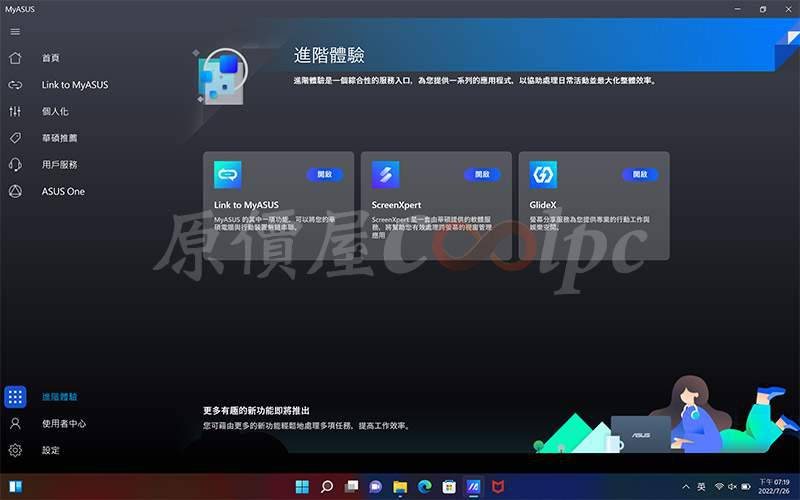Click the taskbar clock and date

[773, 487]
